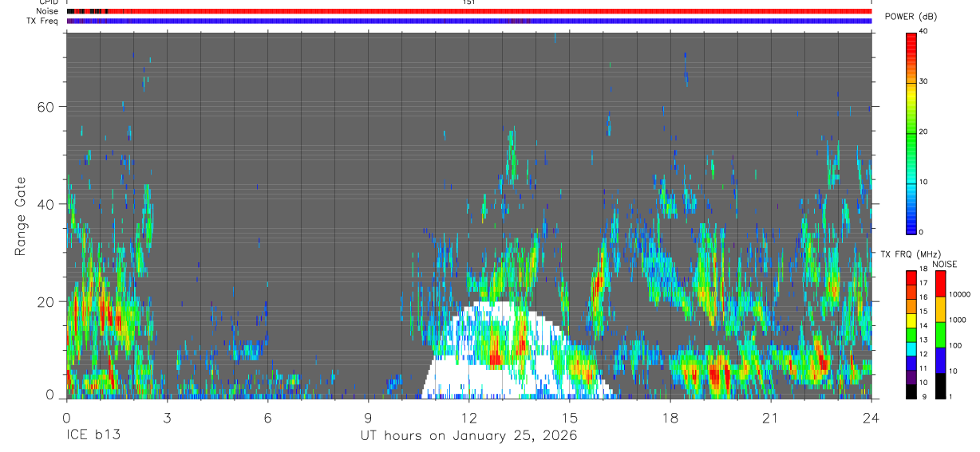Click the ICE b13 radar beam label
The image size is (980, 452).
(94, 436)
